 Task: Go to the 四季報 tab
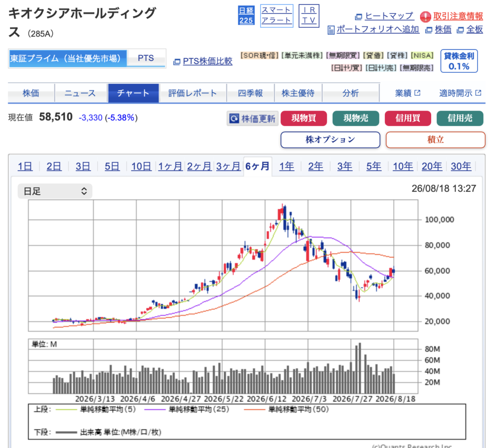250,93
